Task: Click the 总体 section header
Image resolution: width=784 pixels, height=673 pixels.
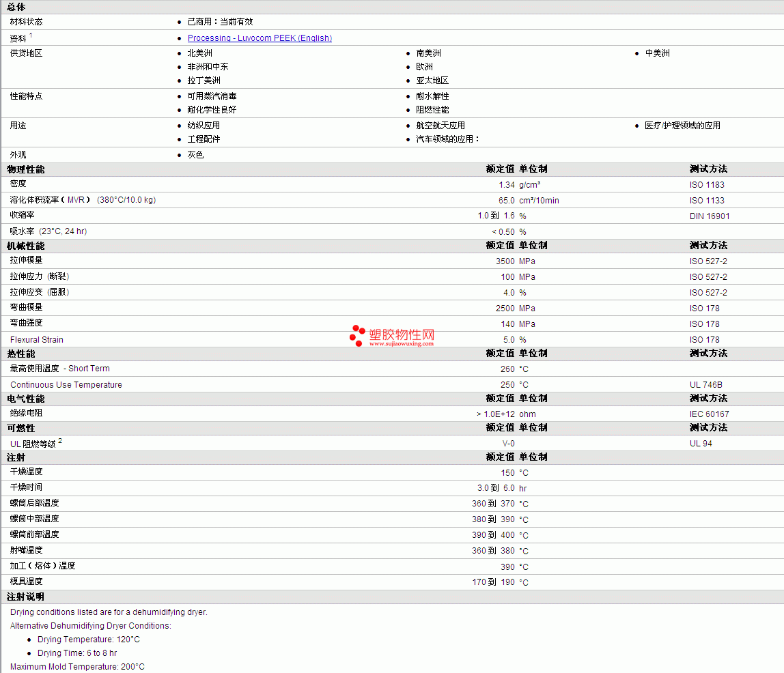Action: [x=16, y=7]
